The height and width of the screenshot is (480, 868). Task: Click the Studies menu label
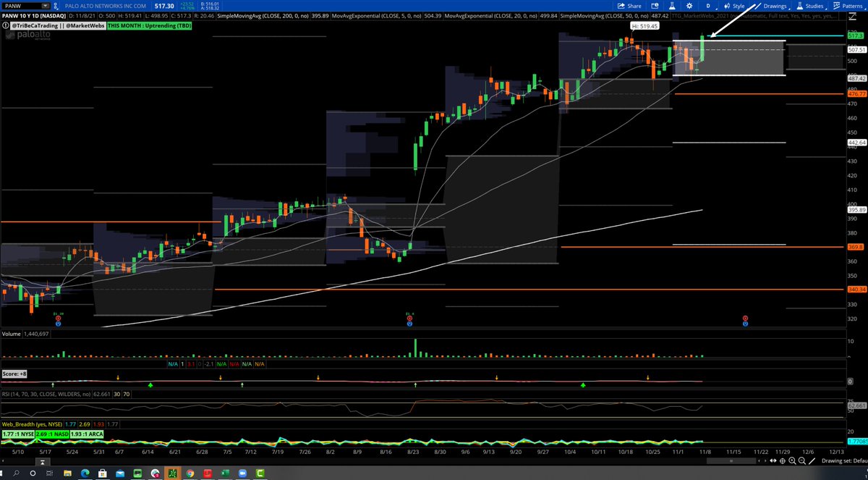(x=814, y=5)
